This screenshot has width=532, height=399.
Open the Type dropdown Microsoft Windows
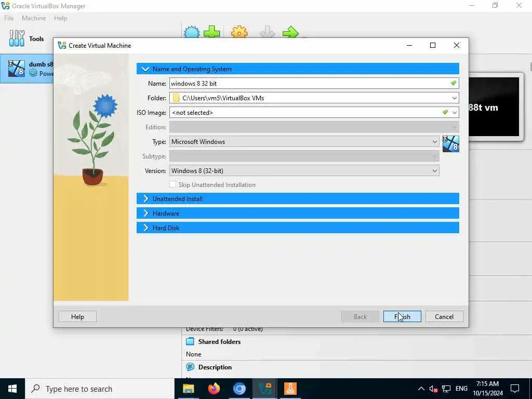pyautogui.click(x=304, y=142)
